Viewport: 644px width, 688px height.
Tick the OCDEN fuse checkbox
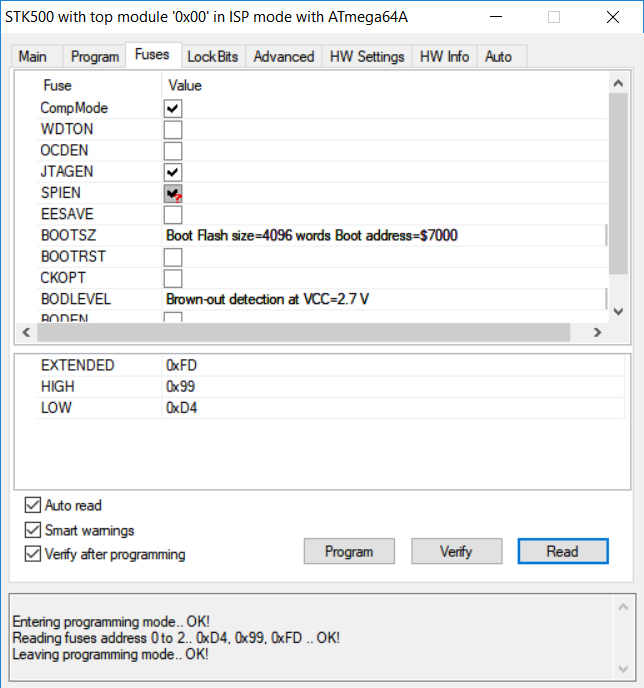[173, 151]
